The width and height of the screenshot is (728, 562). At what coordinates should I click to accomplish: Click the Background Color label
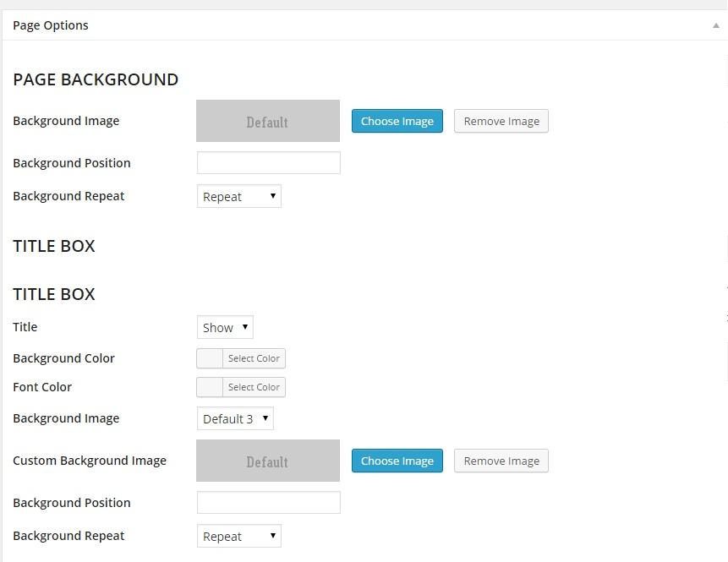click(63, 358)
